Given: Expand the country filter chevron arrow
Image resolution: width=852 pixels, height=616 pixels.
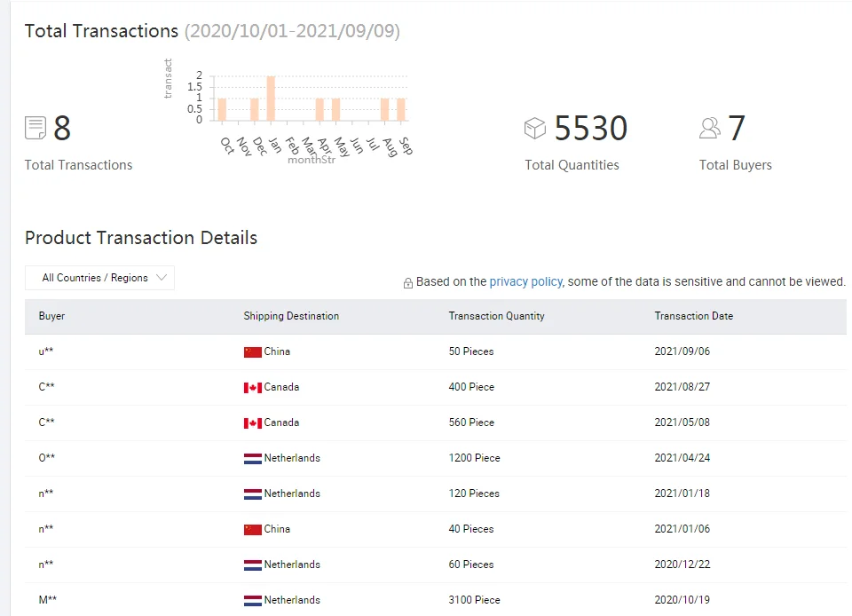Looking at the screenshot, I should [x=162, y=278].
